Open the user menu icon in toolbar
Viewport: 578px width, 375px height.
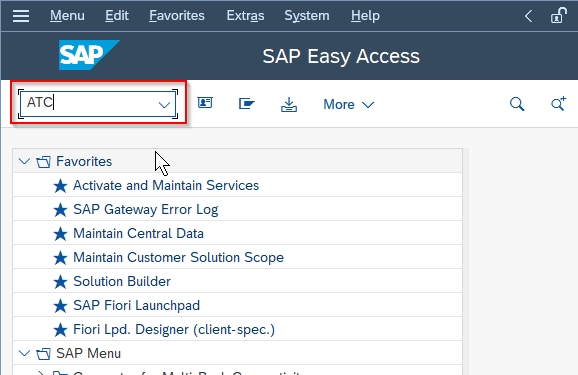pyautogui.click(x=205, y=103)
